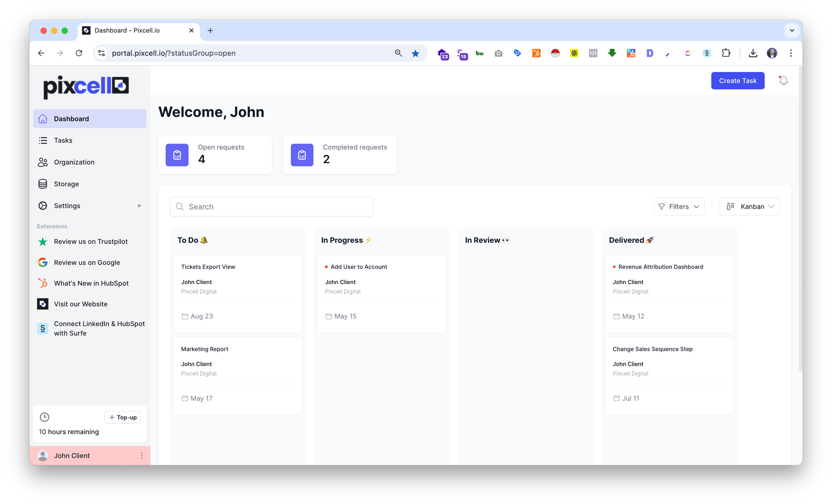The image size is (832, 504).
Task: Click the HubSpot sprocket icon in the sidebar
Action: tap(42, 283)
